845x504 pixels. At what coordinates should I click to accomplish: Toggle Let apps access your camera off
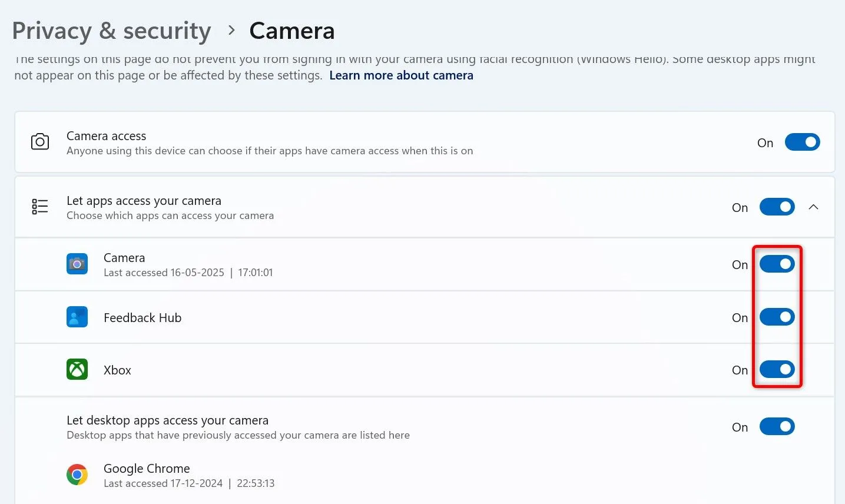tap(777, 207)
